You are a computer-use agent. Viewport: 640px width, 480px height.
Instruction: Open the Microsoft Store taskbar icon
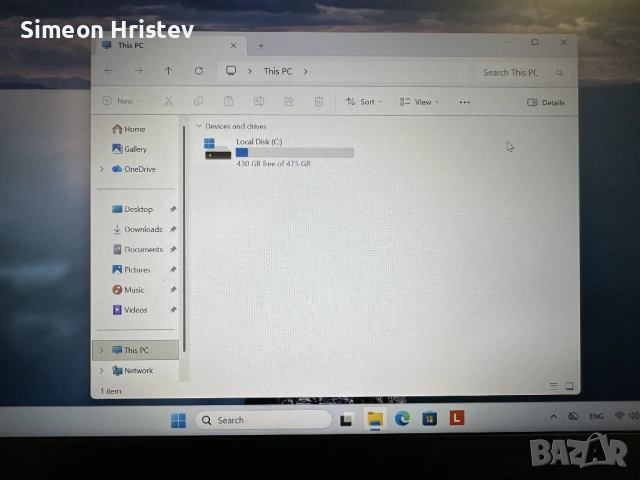[429, 419]
